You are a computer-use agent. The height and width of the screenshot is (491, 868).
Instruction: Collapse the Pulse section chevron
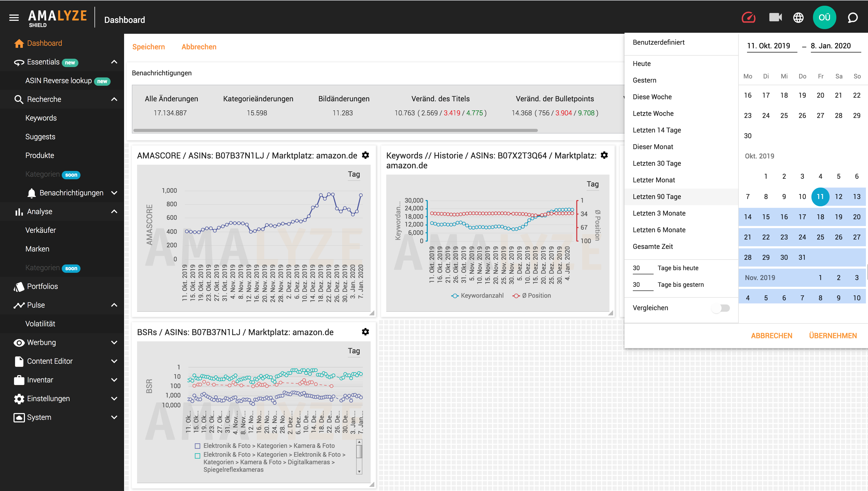tap(114, 305)
